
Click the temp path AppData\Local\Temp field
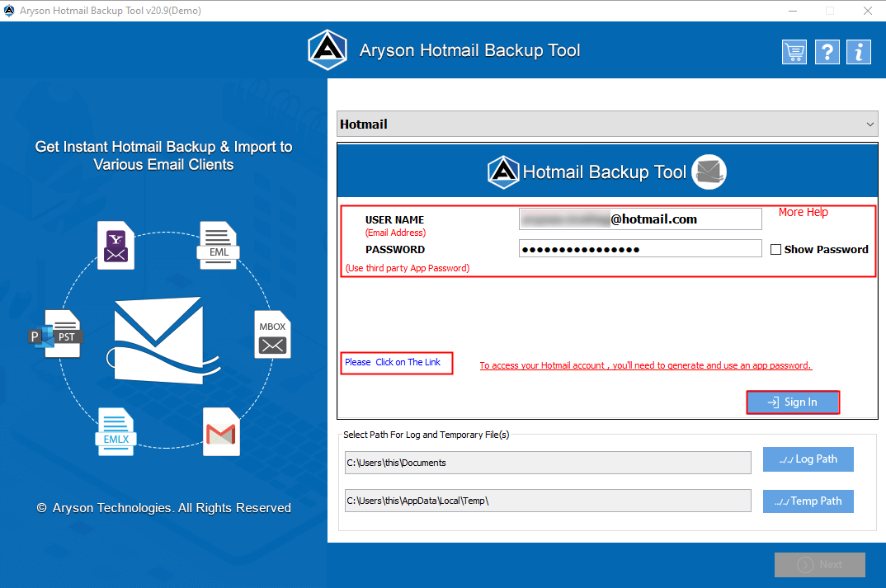(x=548, y=501)
